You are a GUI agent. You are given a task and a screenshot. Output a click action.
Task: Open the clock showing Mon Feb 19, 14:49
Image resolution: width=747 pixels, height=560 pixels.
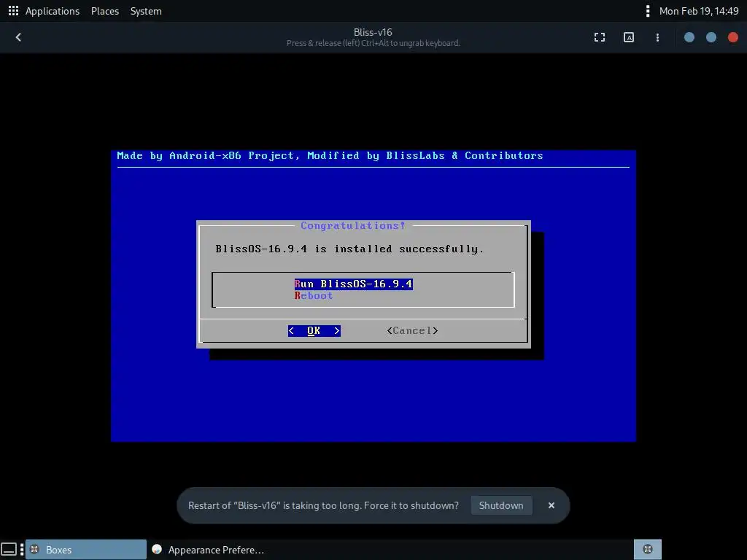[x=698, y=11]
